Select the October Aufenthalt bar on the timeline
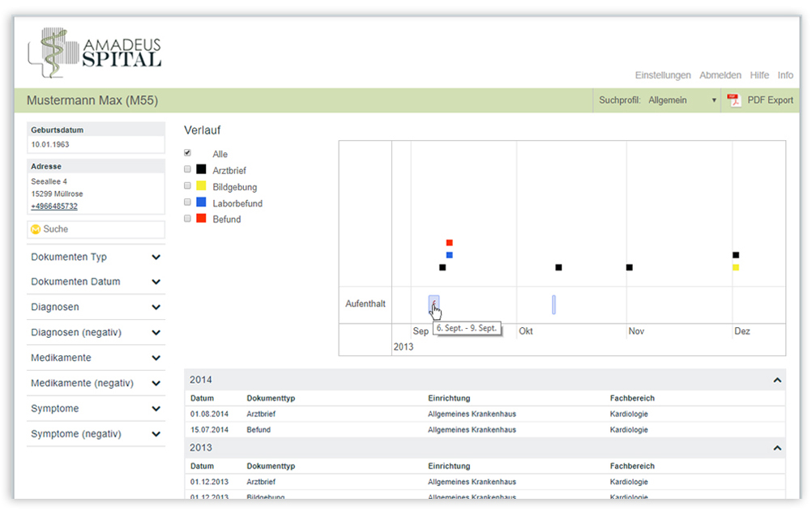 click(553, 304)
